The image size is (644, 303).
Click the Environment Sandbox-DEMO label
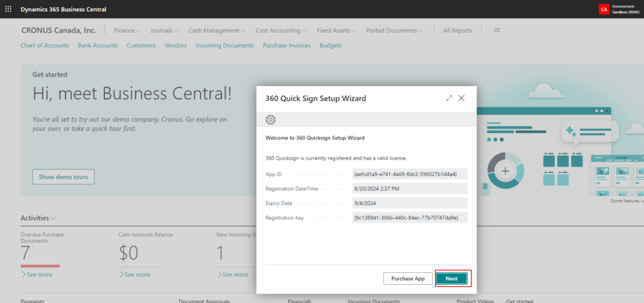[626, 9]
